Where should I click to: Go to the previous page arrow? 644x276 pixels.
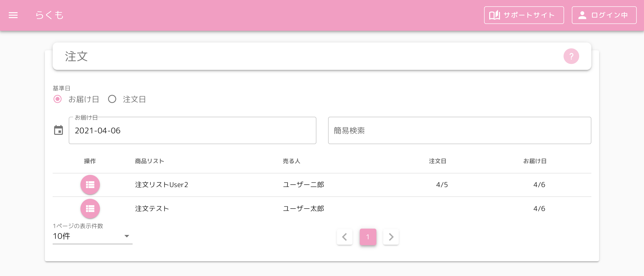(344, 237)
